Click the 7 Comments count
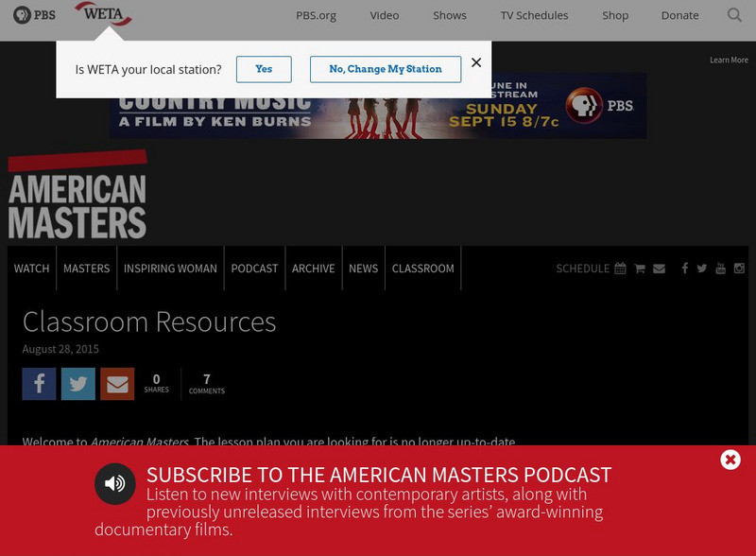Image resolution: width=756 pixels, height=556 pixels. (207, 384)
